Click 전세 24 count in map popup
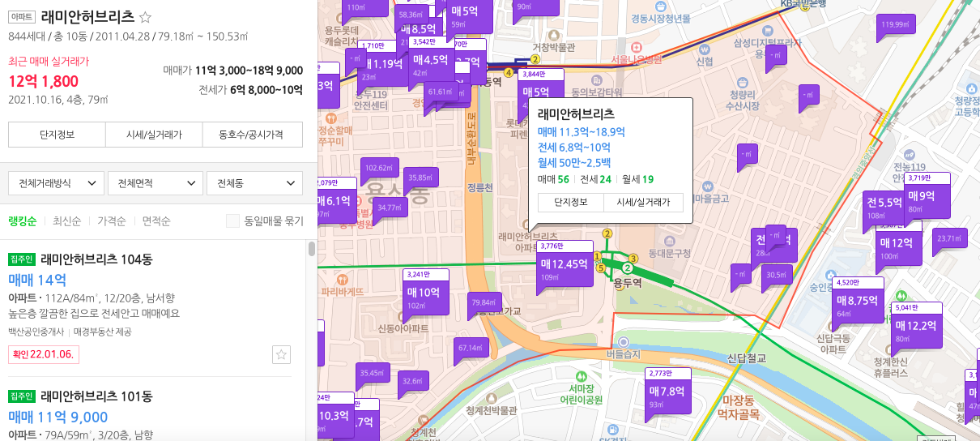 pyautogui.click(x=595, y=179)
